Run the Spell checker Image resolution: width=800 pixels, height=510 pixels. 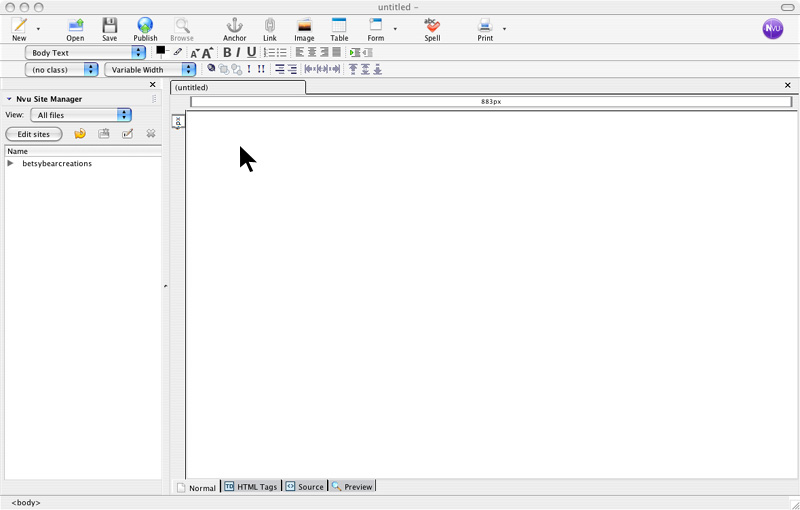click(432, 29)
